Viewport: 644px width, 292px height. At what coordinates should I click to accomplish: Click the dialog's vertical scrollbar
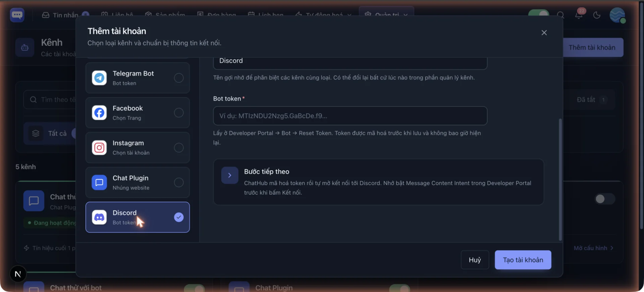(x=560, y=179)
